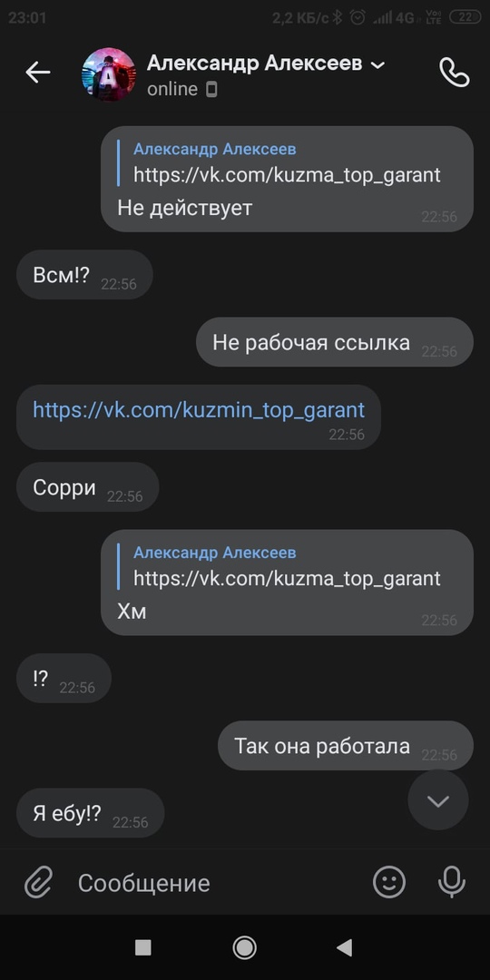Tap the Android triangle back button
Screen dimensions: 490x980
[x=345, y=947]
